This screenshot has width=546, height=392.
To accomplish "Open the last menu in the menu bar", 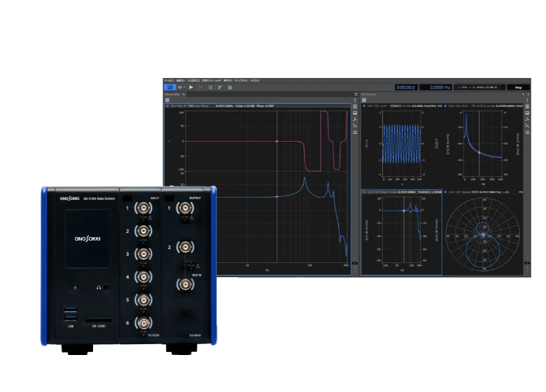I will [254, 80].
